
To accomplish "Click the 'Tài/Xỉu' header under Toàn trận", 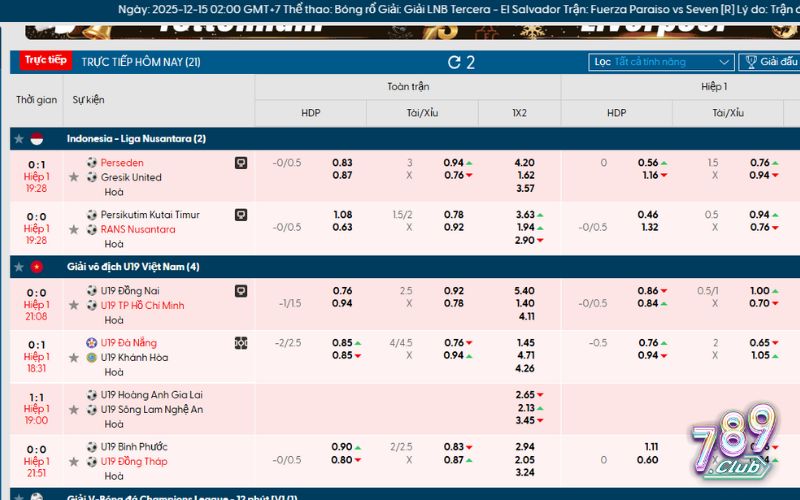I will point(422,113).
